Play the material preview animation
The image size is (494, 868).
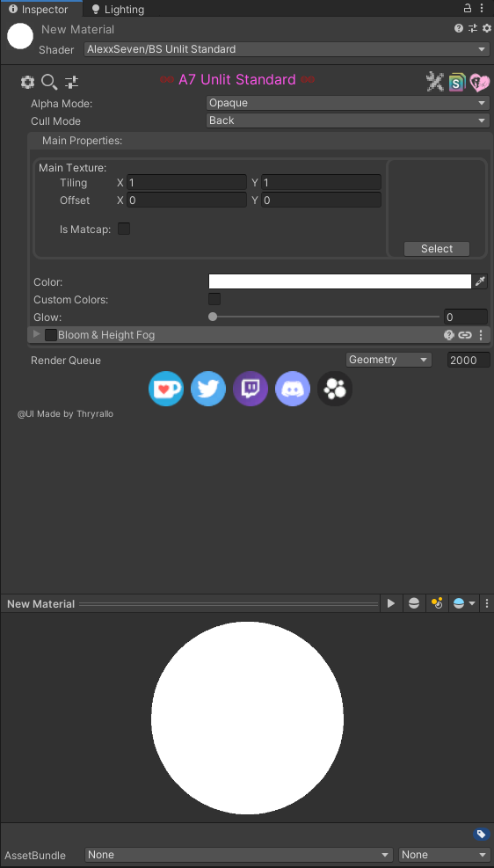[391, 603]
